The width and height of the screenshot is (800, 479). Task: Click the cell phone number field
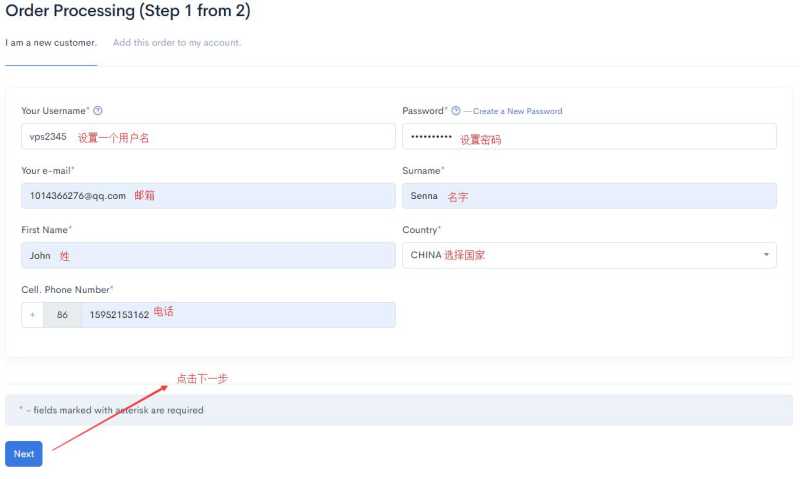pos(238,315)
